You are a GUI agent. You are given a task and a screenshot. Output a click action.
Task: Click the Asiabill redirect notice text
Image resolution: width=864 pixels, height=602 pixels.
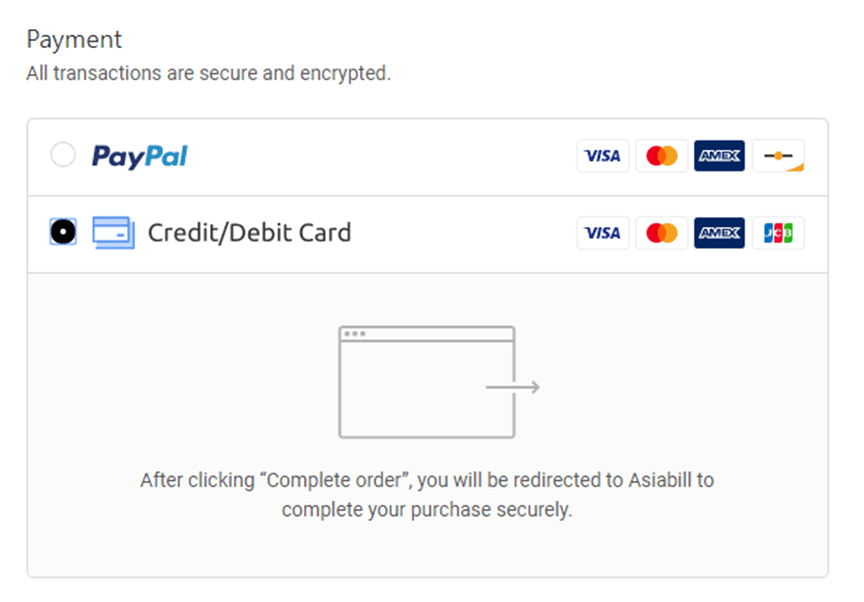pyautogui.click(x=427, y=480)
